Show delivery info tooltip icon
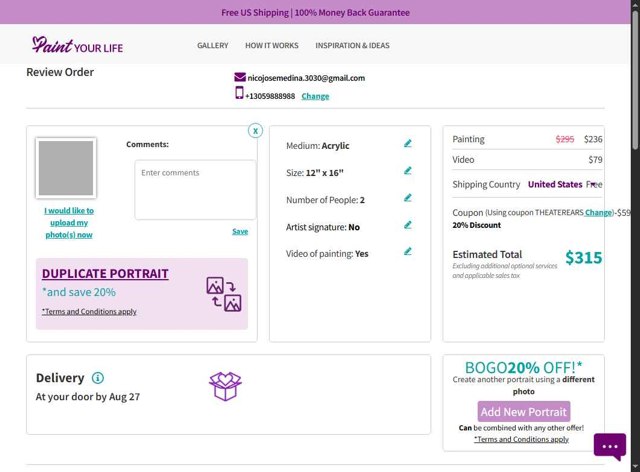The image size is (640, 472). [x=98, y=378]
